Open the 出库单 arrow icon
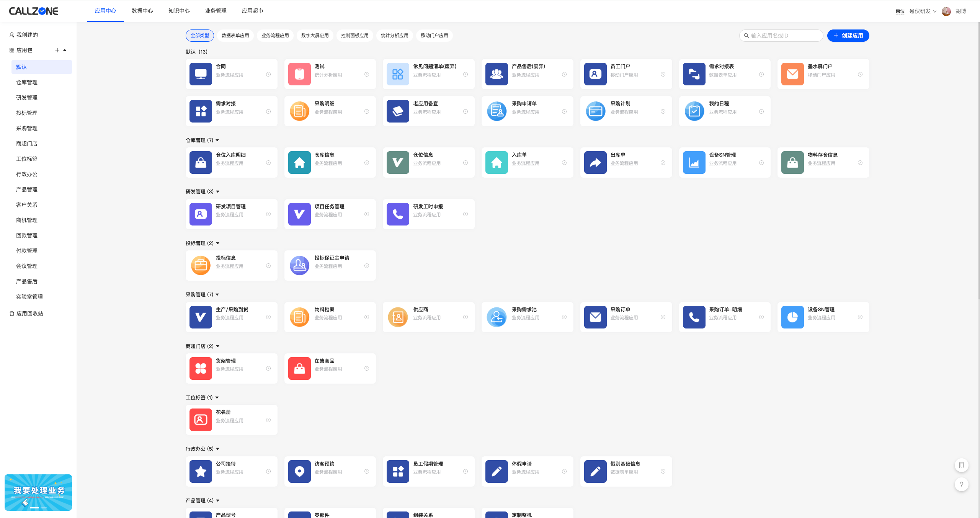 (x=595, y=163)
